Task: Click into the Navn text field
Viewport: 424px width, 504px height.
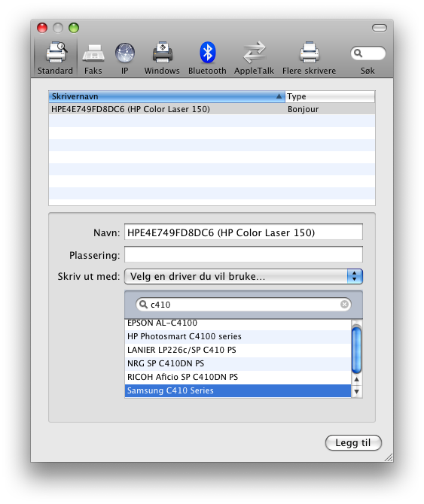Action: pos(243,232)
